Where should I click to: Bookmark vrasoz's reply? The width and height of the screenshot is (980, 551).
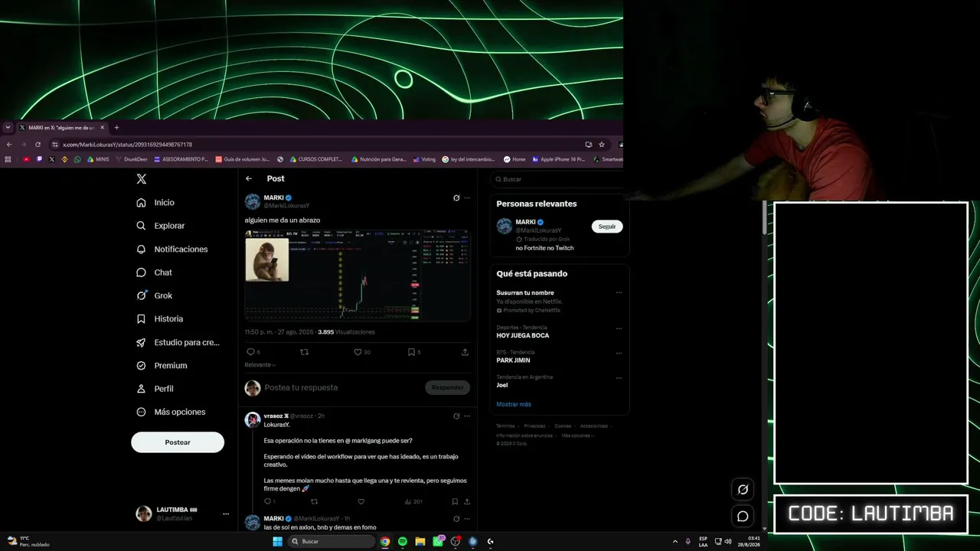(455, 502)
